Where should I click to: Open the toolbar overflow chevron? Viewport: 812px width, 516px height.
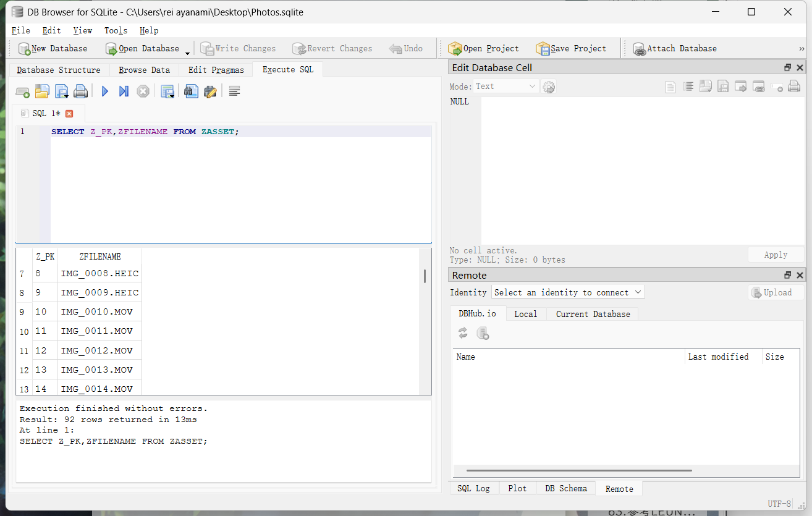click(x=802, y=49)
